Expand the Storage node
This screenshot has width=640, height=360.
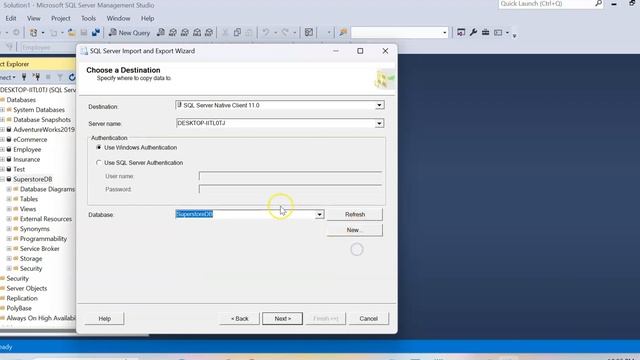pyautogui.click(x=9, y=259)
